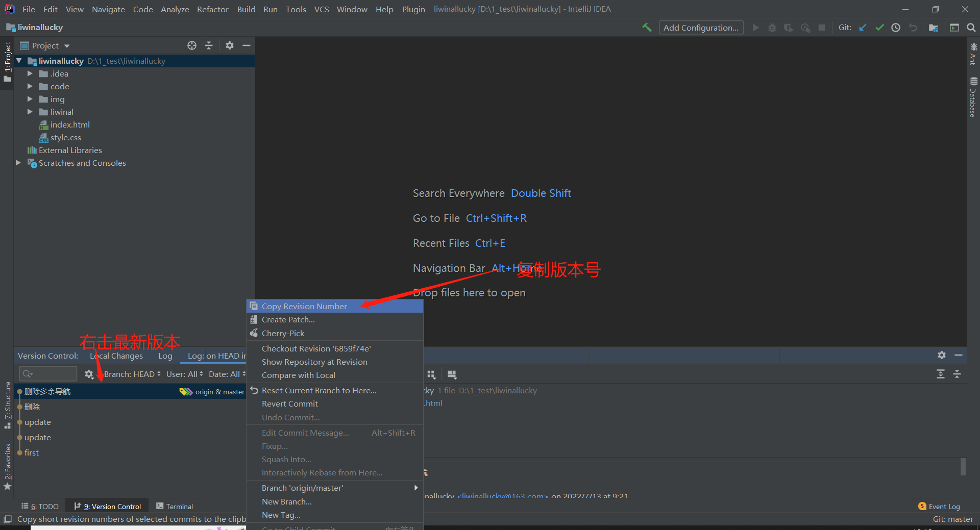The image size is (980, 530).
Task: Open Project panel gear settings
Action: [230, 45]
